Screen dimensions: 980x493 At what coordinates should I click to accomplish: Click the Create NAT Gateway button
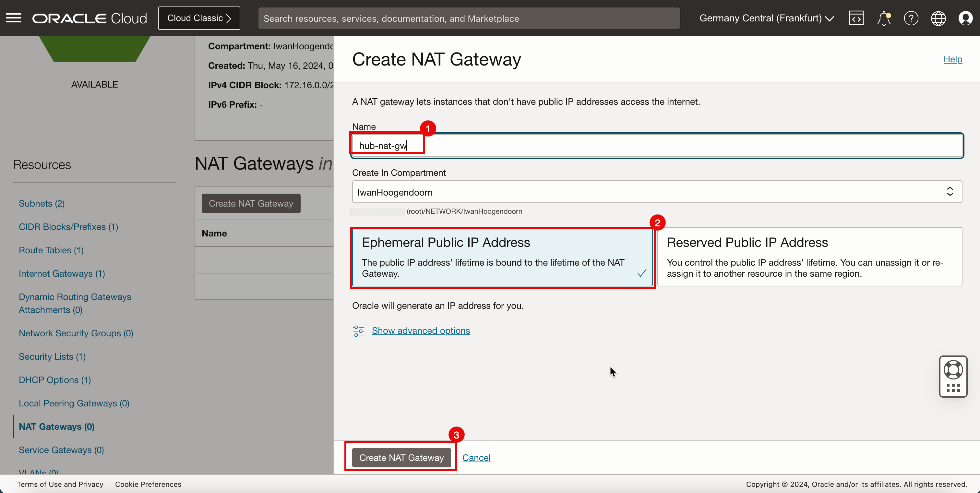pos(401,457)
